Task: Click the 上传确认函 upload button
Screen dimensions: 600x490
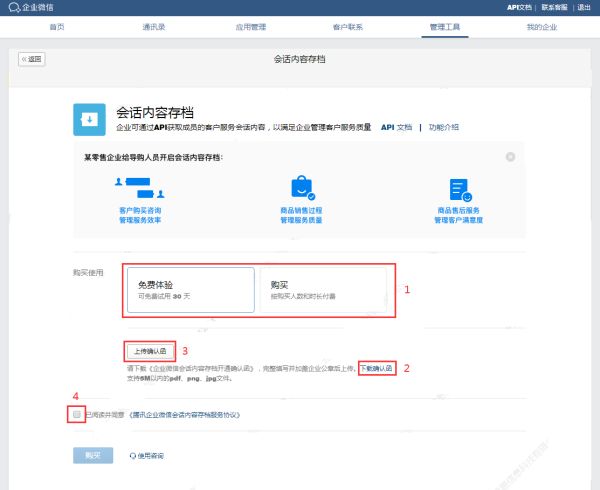Action: pos(151,350)
